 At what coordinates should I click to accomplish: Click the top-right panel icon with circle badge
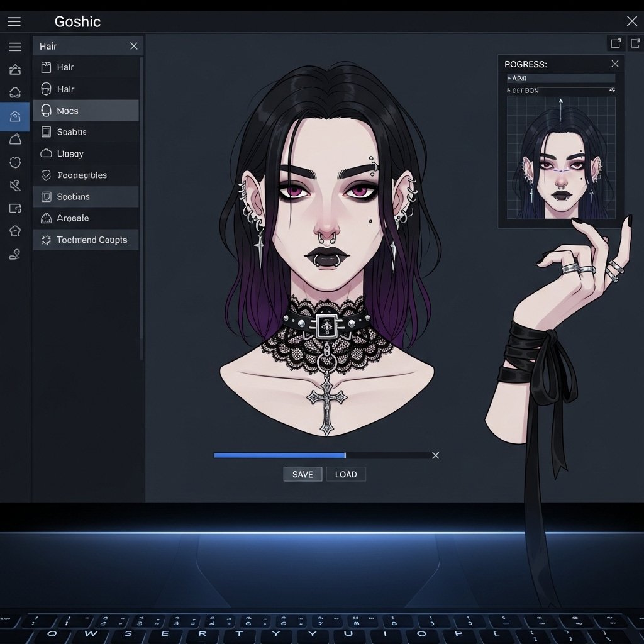pyautogui.click(x=616, y=43)
